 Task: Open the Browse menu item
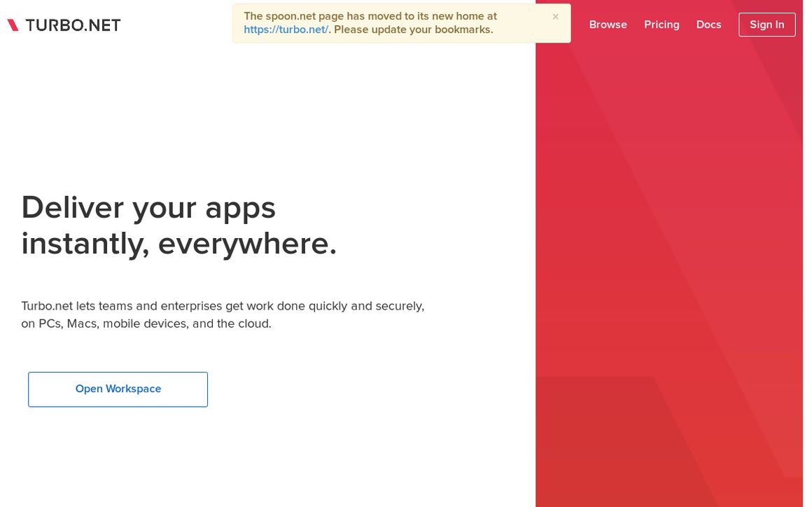(608, 25)
